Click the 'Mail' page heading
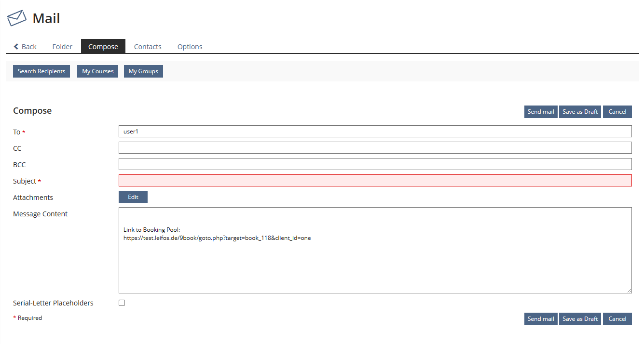This screenshot has height=344, width=644. (46, 19)
